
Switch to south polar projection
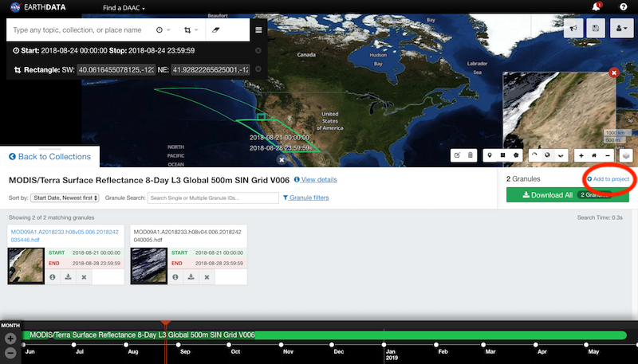pos(561,155)
